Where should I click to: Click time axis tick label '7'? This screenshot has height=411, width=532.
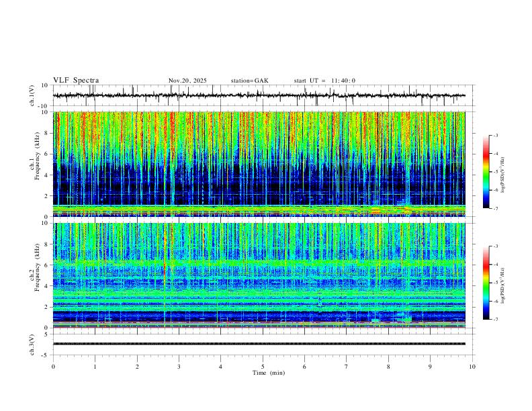pyautogui.click(x=347, y=367)
